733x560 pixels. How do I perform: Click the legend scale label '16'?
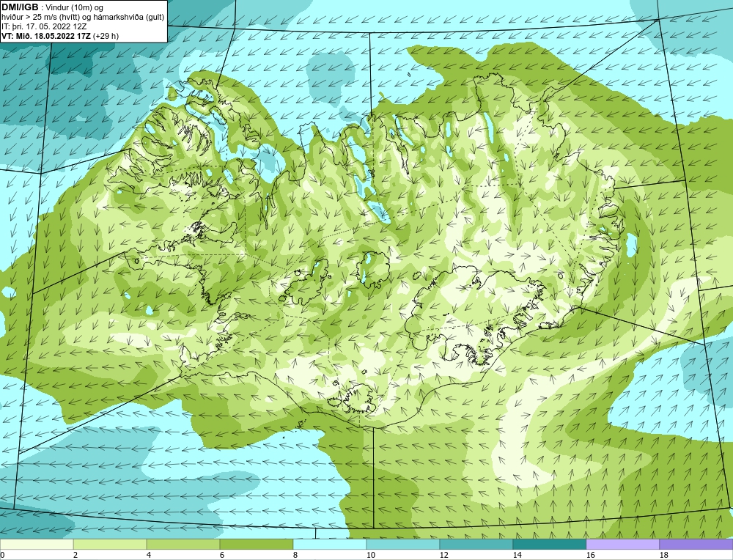590,556
